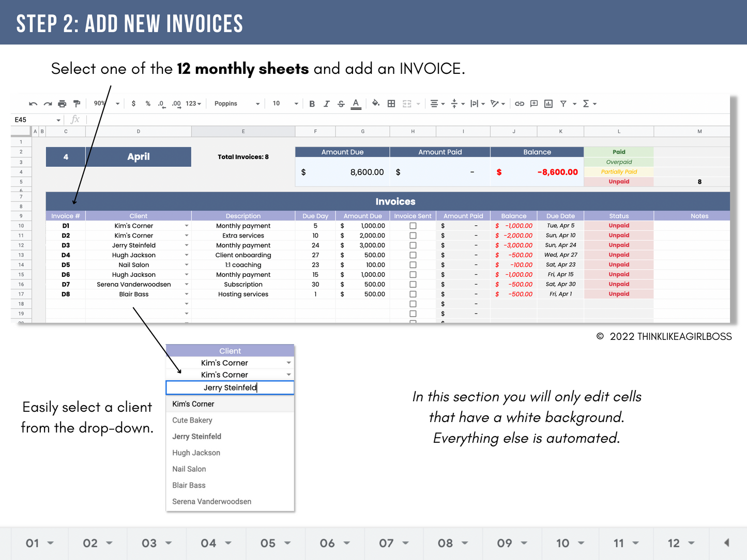Check the Invoice Sent box for invoice D1
The height and width of the screenshot is (560, 747).
tap(413, 225)
